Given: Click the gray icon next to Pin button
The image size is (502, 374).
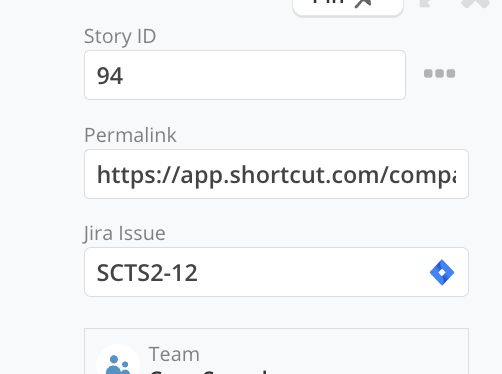Looking at the screenshot, I should click(426, 3).
